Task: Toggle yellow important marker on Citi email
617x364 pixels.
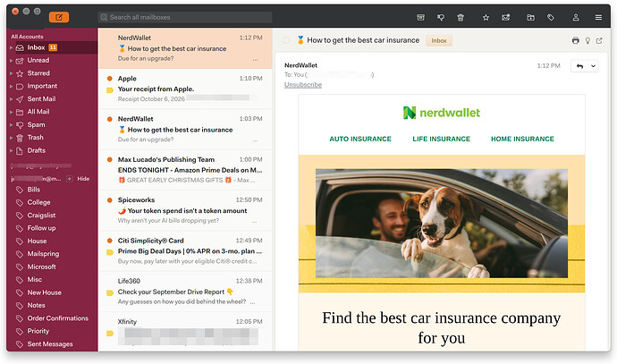Action: 110,252
